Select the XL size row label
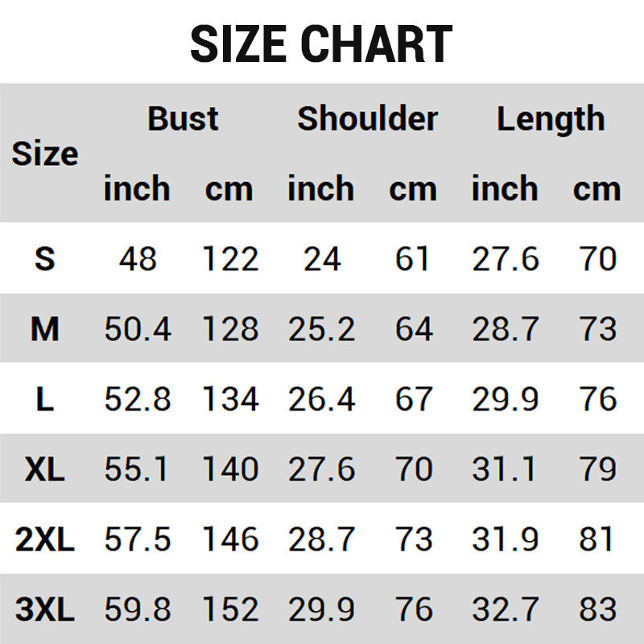Screen dimensions: 644x644 45,469
